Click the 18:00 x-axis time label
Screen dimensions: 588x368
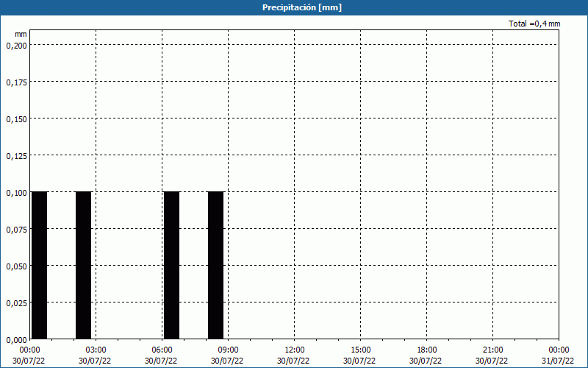click(427, 350)
